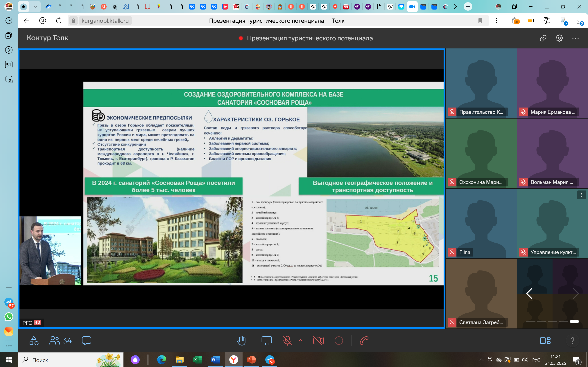Go to previous participants page
Screen dimensions: 588x367
pyautogui.click(x=529, y=293)
